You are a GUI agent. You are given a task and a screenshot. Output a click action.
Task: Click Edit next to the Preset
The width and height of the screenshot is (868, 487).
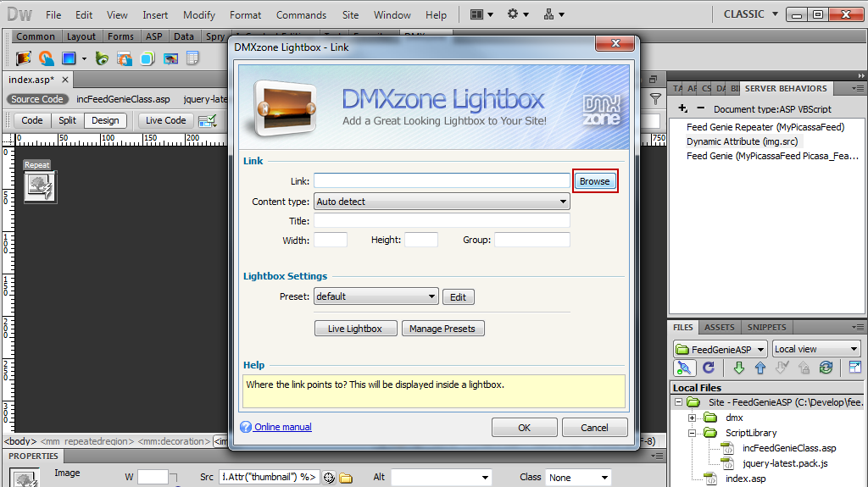point(458,297)
